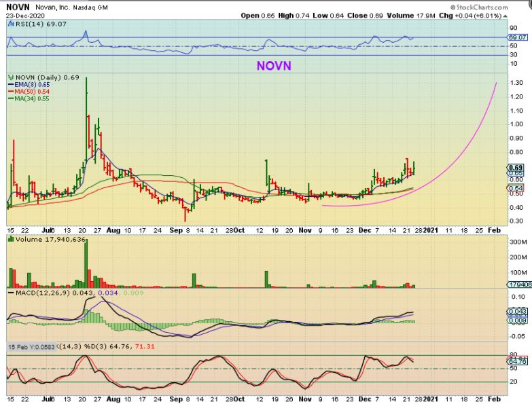Click the 90 level on the RSI axis

(514, 28)
